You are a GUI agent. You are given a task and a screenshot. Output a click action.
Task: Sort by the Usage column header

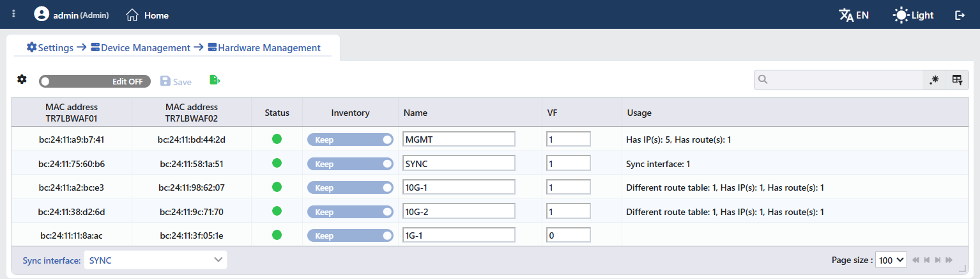[x=795, y=113]
